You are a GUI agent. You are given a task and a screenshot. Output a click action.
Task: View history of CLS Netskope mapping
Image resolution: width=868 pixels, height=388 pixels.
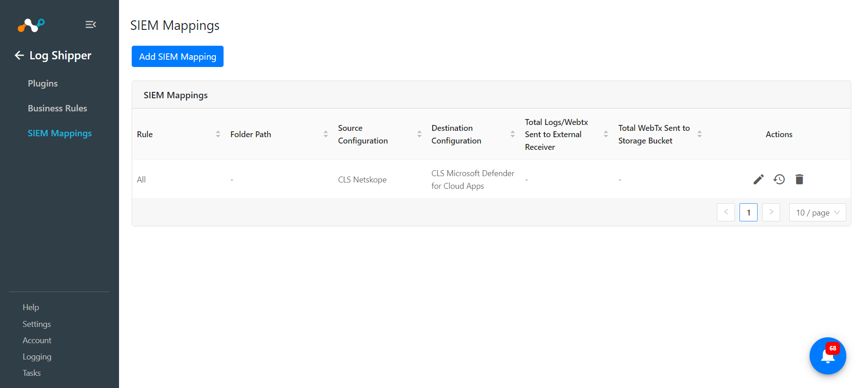click(779, 179)
